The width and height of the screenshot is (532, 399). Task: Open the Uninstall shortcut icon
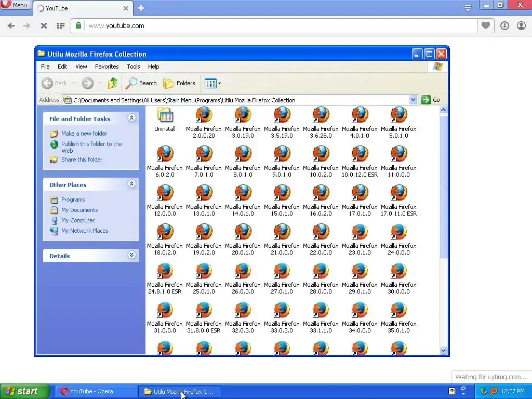tap(165, 119)
